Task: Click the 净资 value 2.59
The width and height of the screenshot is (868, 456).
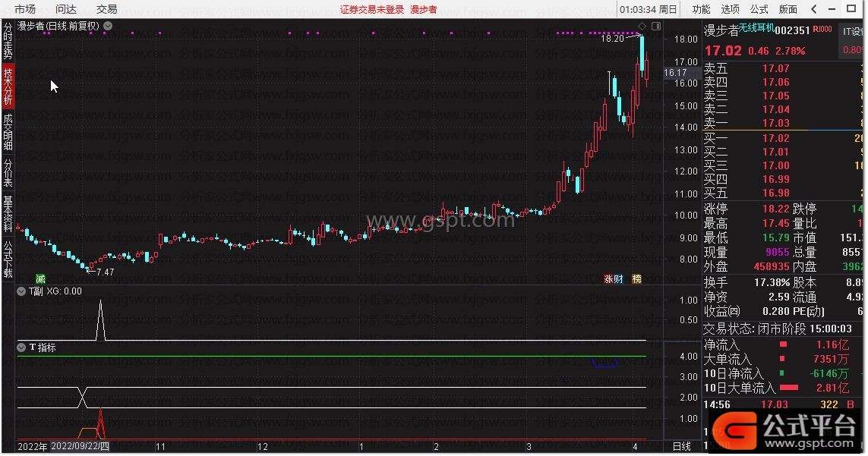Action: coord(779,297)
